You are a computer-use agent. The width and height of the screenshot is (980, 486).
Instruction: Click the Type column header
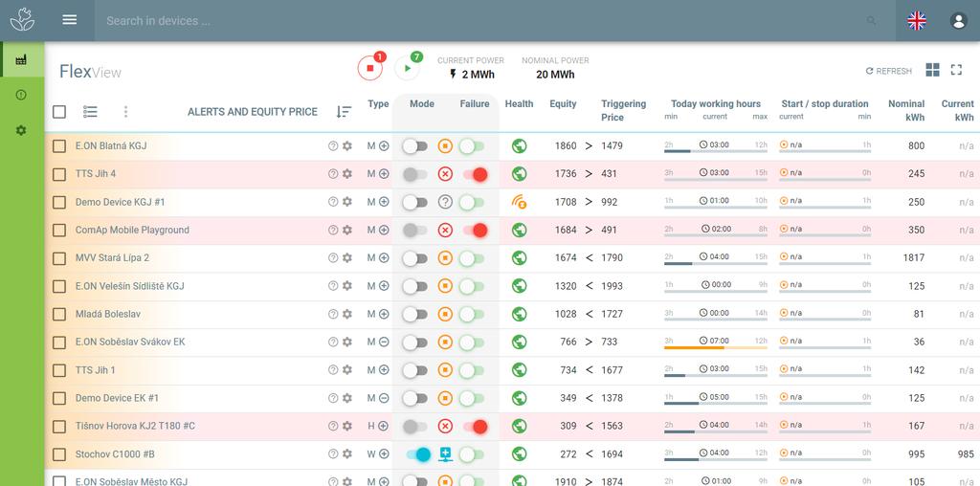378,103
